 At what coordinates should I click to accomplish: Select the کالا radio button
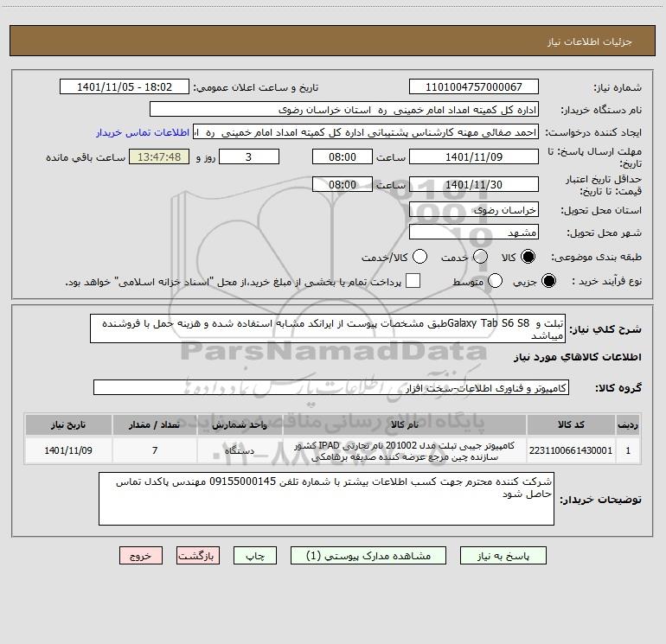coord(528,257)
